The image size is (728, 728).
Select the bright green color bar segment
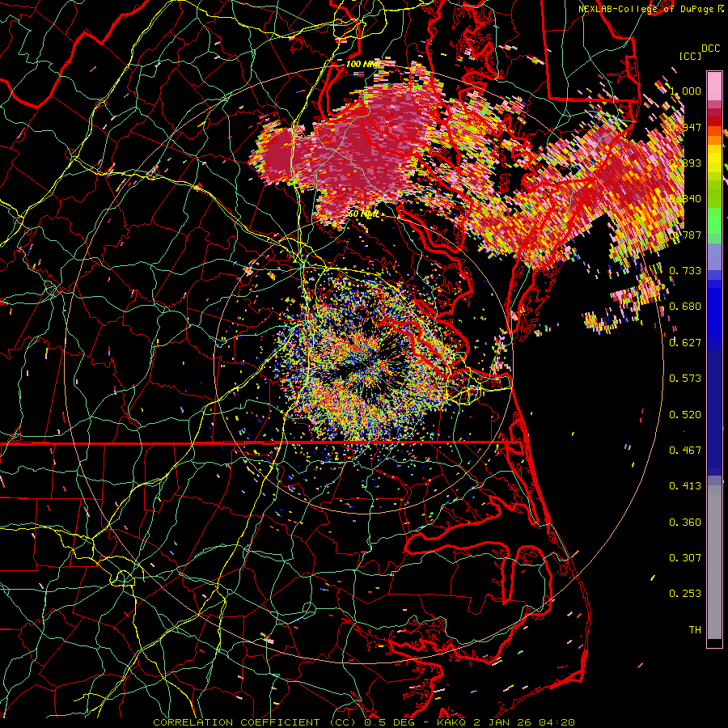(714, 221)
